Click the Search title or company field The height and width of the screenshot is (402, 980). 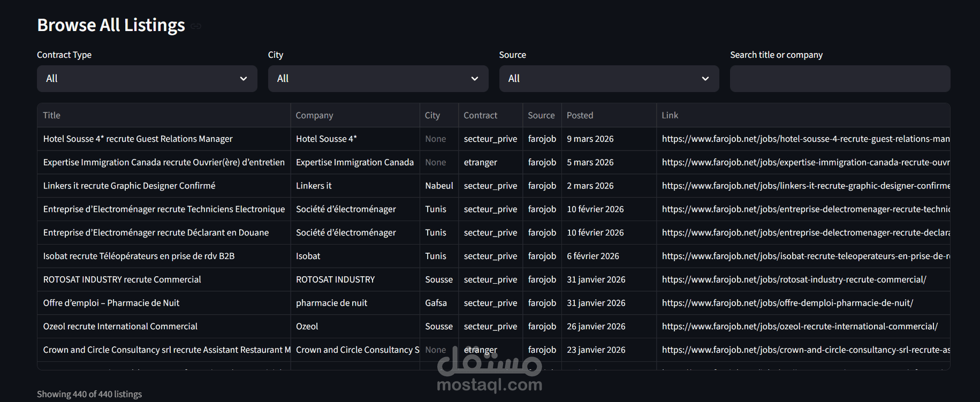pos(840,79)
